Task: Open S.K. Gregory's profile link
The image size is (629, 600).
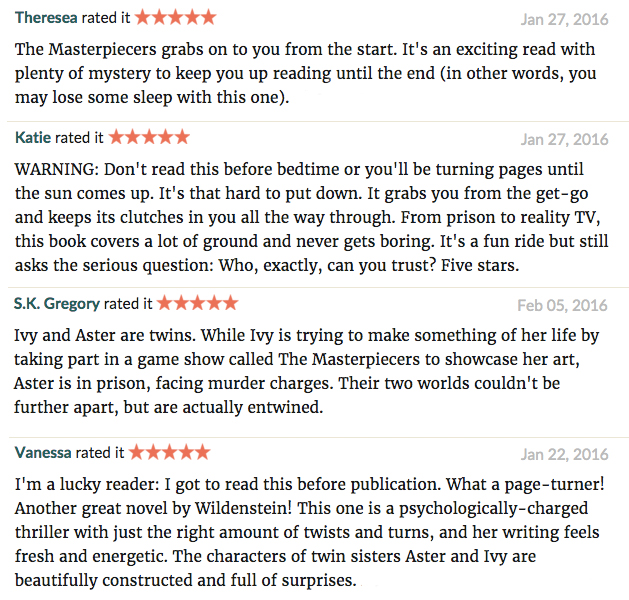Action: (x=57, y=304)
